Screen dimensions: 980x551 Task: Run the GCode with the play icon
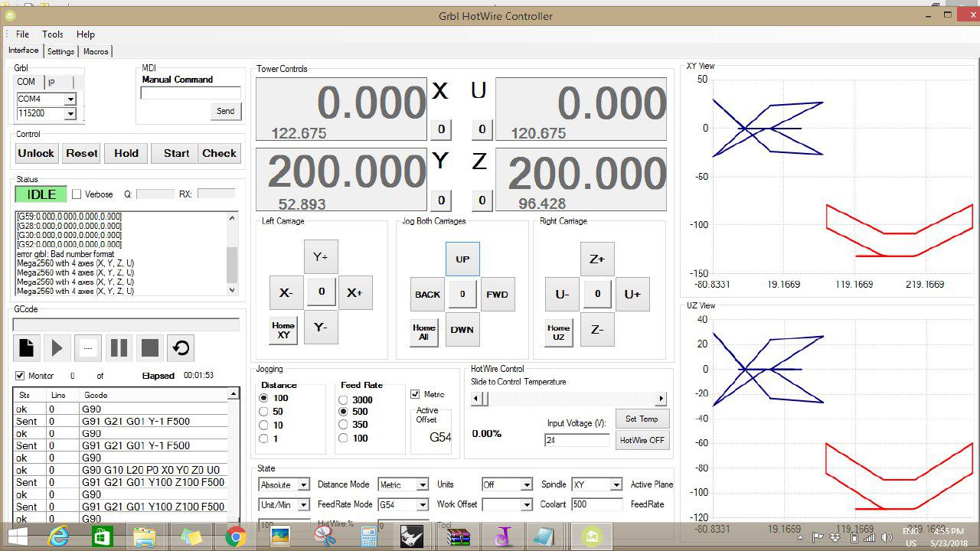57,348
